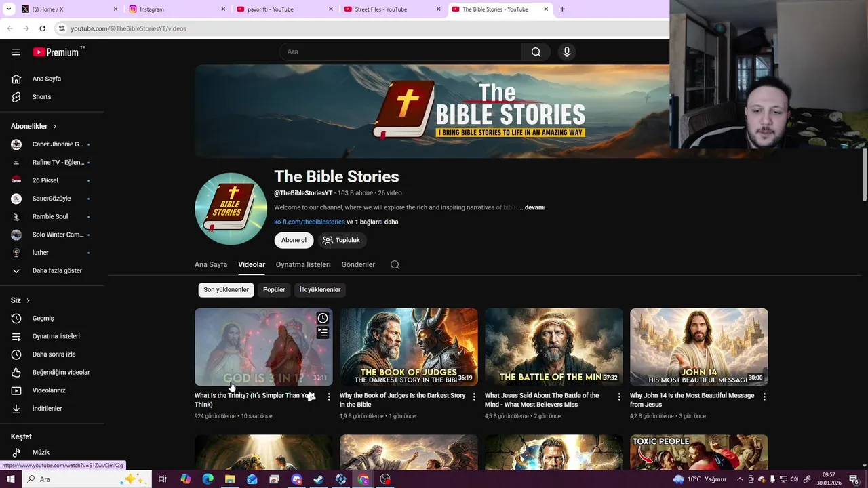Select the Videolar channel tab
The image size is (868, 488).
click(x=252, y=265)
